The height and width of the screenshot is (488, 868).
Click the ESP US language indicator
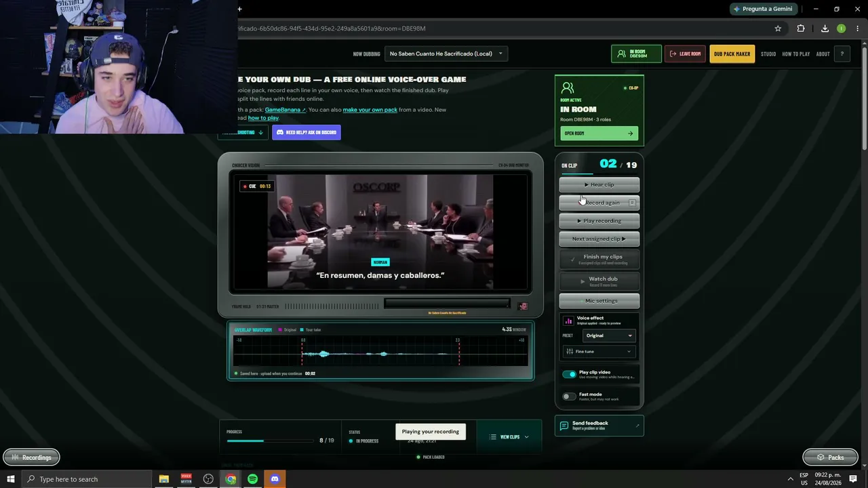[804, 479]
